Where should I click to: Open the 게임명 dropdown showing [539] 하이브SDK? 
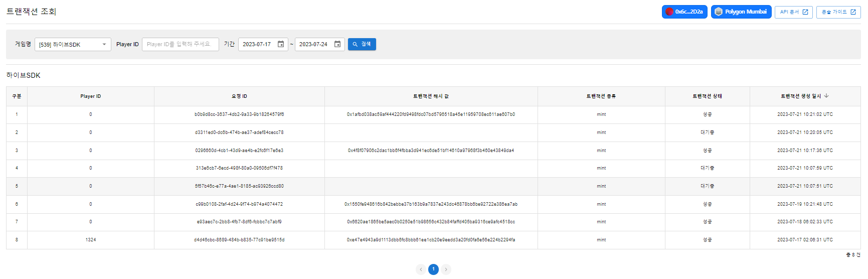tap(73, 44)
